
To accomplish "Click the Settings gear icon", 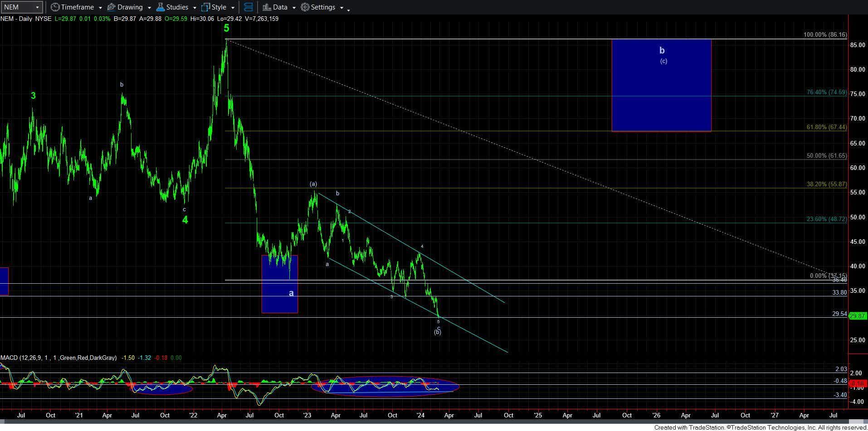I will (305, 7).
